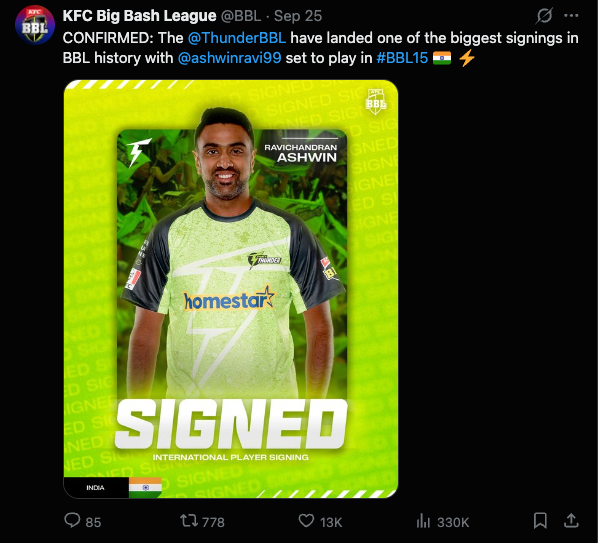Open the three-dot more options menu

571,16
